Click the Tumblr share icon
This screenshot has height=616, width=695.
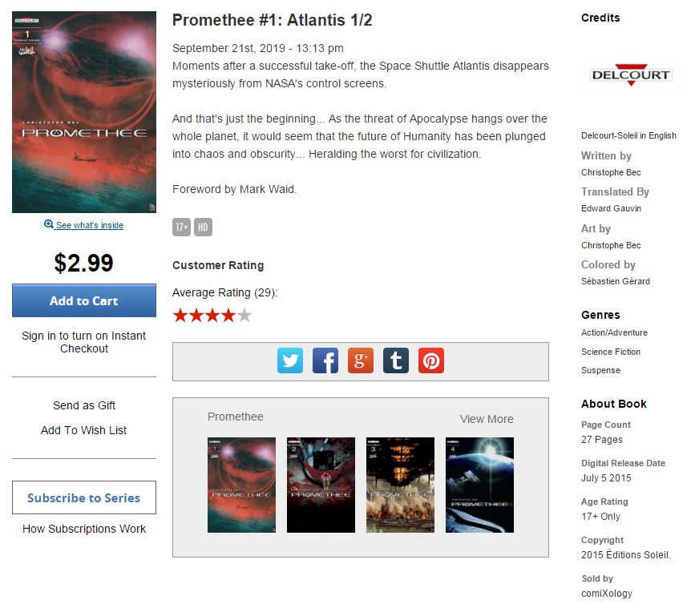click(x=396, y=360)
